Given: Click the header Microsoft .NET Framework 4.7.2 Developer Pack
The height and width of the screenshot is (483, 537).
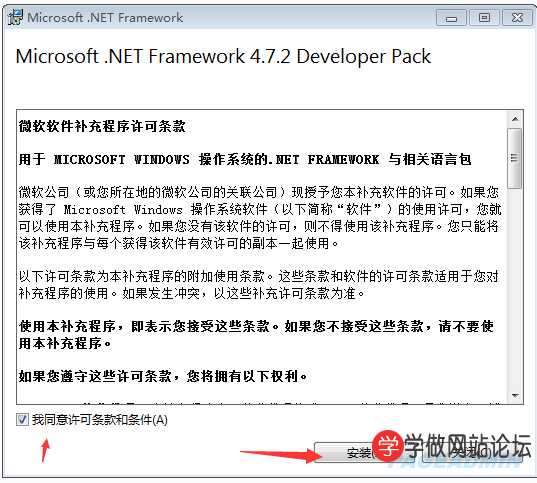Looking at the screenshot, I should pyautogui.click(x=223, y=57).
